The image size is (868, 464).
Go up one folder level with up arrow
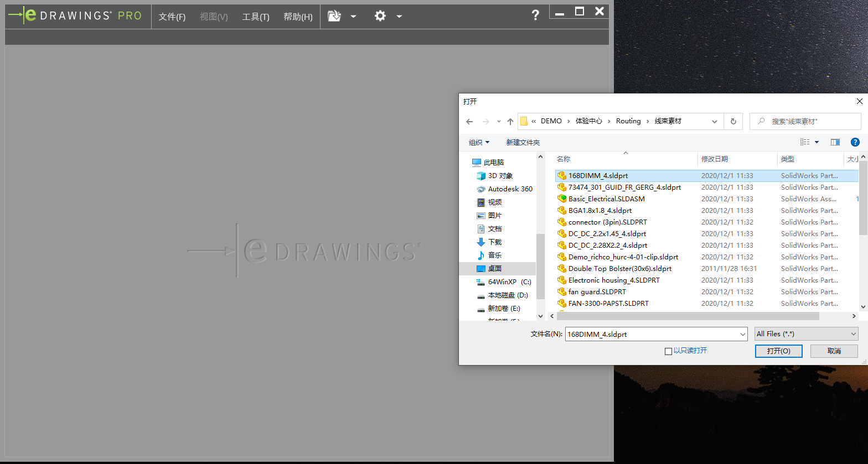pyautogui.click(x=510, y=122)
